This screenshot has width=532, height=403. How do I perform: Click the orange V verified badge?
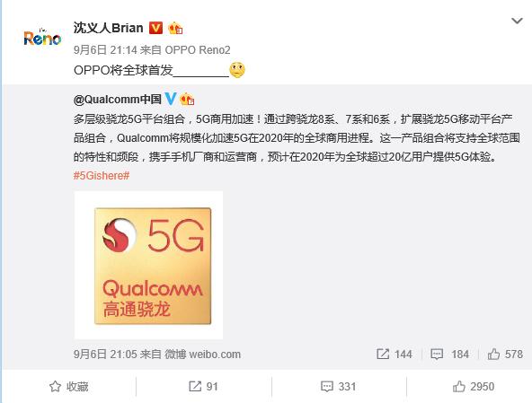click(x=155, y=28)
